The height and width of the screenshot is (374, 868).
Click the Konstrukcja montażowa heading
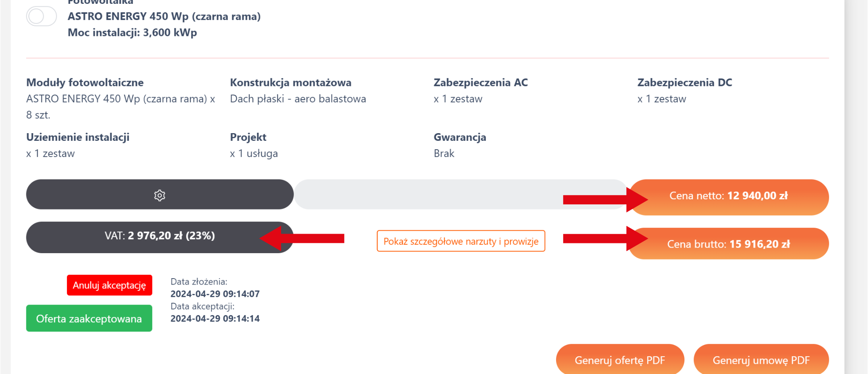[x=290, y=82]
